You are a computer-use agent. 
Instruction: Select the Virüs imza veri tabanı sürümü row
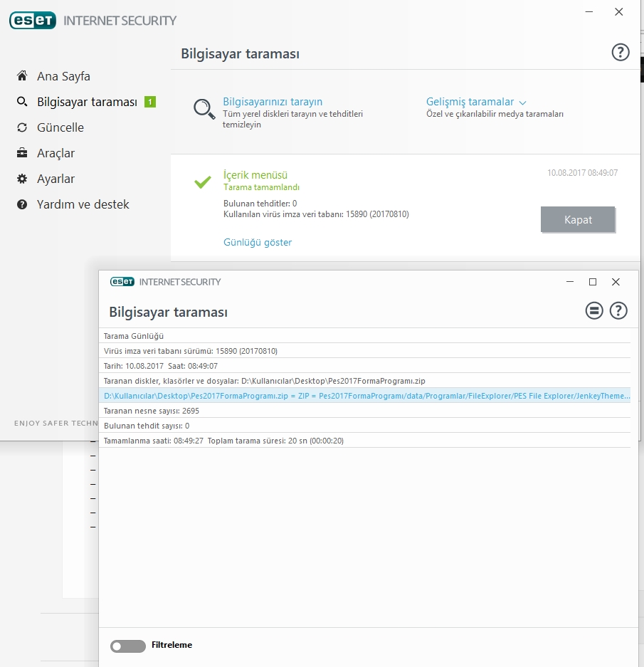(365, 350)
